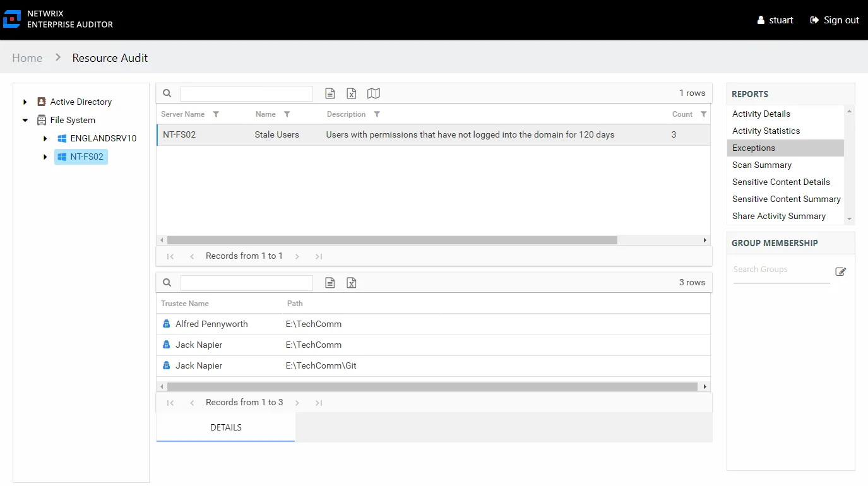Click the lower table search input field

247,283
